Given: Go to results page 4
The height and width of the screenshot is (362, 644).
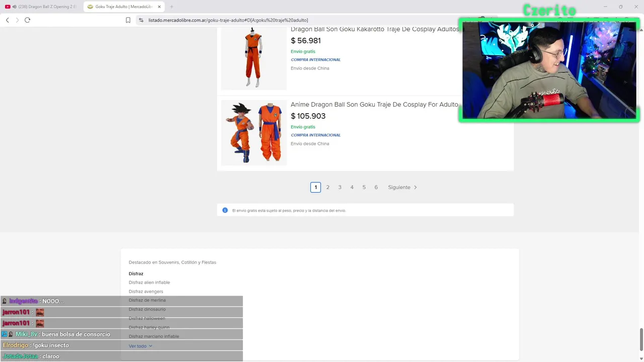Looking at the screenshot, I should pyautogui.click(x=352, y=187).
